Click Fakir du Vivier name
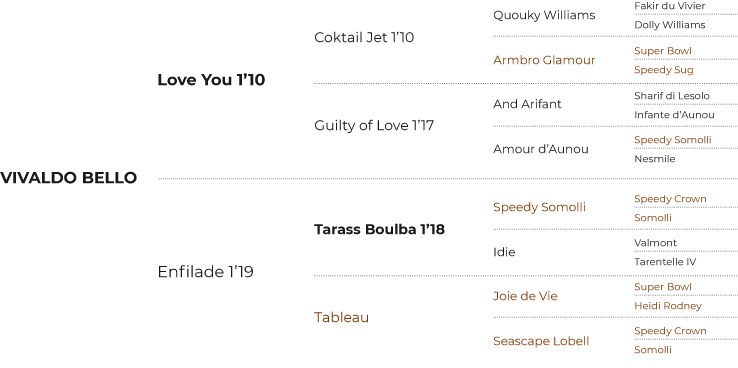 click(x=669, y=6)
